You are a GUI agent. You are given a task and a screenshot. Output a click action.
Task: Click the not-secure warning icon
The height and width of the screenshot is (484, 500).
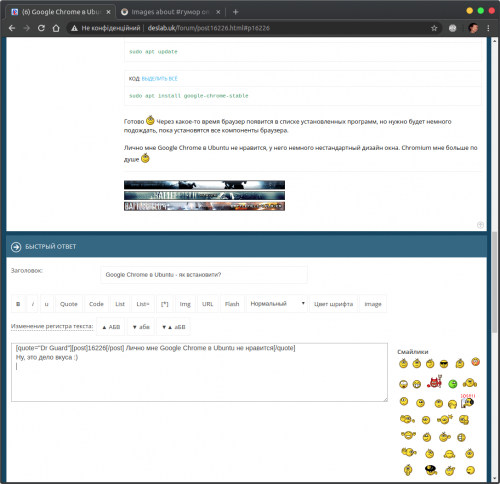click(74, 28)
